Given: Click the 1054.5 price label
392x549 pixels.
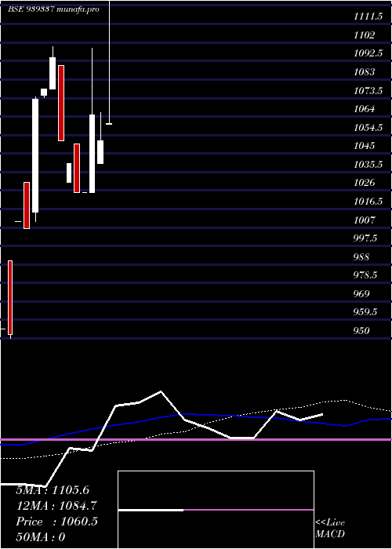Looking at the screenshot, I should pyautogui.click(x=368, y=127).
